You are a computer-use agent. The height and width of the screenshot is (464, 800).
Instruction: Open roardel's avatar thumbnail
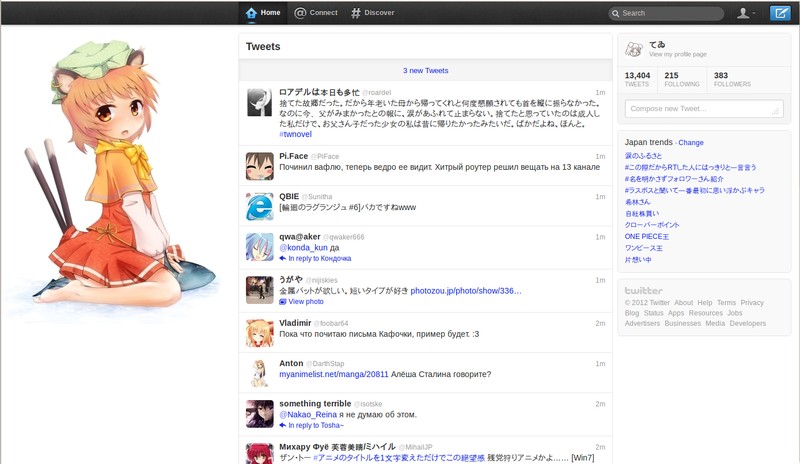(x=260, y=103)
